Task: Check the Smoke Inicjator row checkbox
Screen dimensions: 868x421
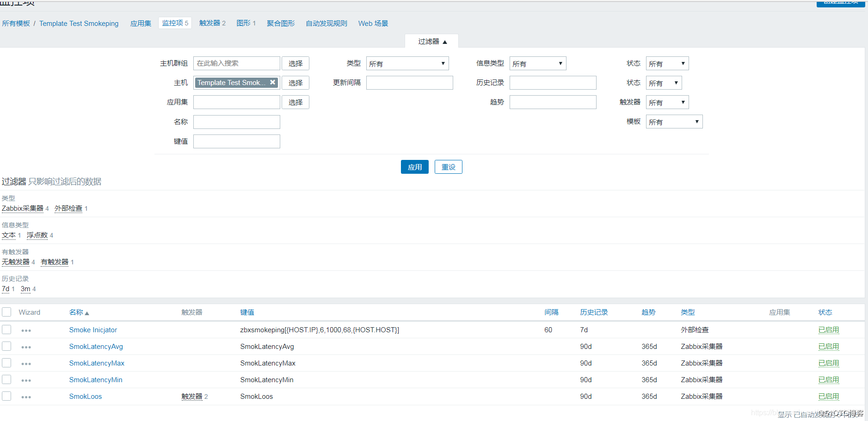Action: coord(6,329)
